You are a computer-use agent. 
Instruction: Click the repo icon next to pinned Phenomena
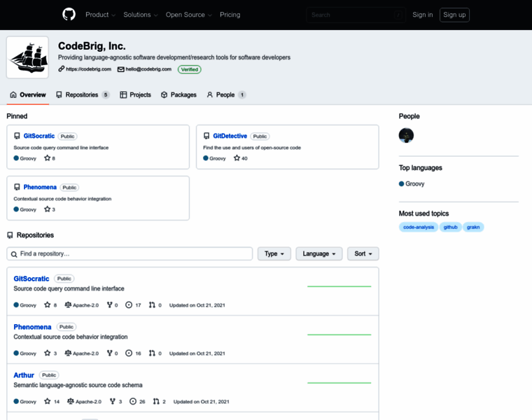click(17, 188)
